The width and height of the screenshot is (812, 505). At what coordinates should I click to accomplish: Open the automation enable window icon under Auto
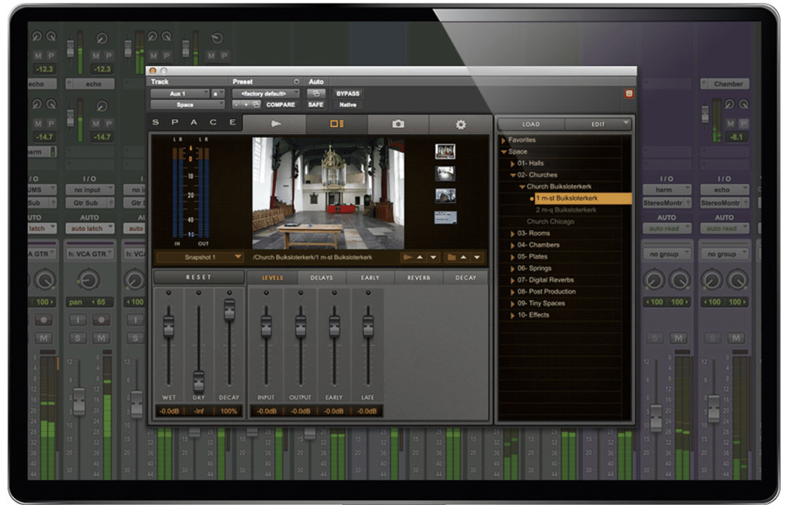tap(316, 93)
